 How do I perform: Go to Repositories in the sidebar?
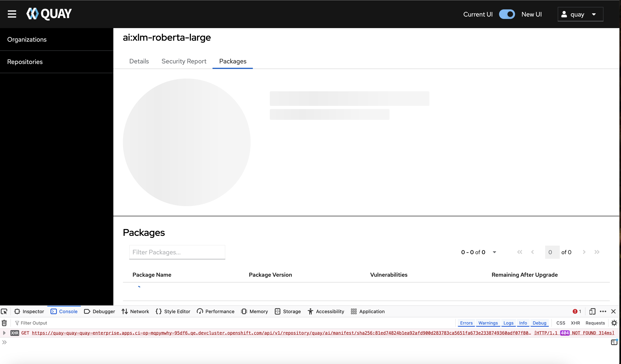25,62
